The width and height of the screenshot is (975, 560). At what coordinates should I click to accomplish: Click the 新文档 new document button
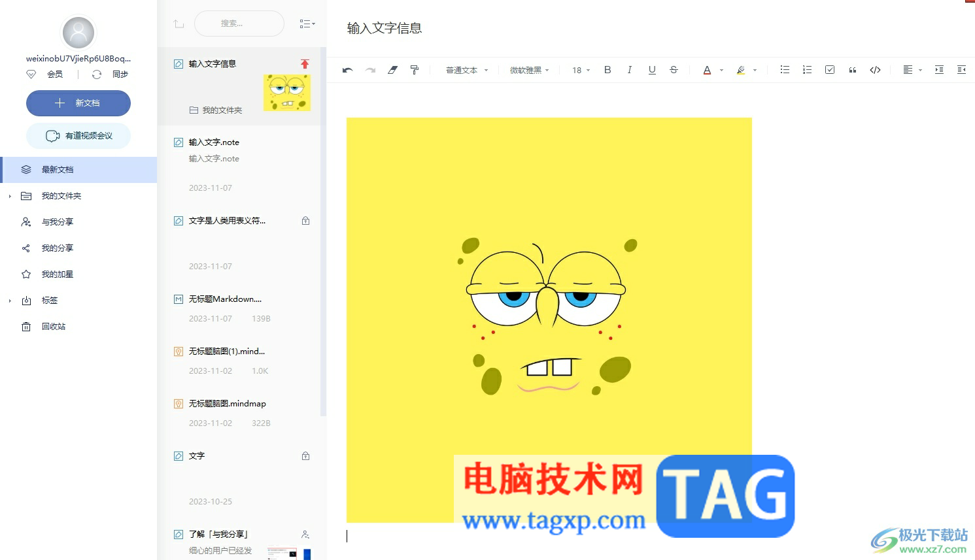[78, 103]
